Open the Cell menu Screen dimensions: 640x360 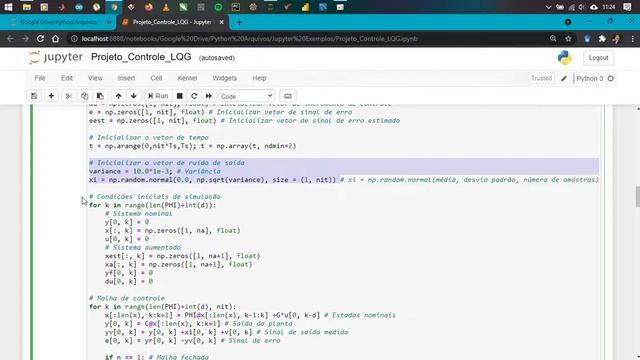point(156,78)
